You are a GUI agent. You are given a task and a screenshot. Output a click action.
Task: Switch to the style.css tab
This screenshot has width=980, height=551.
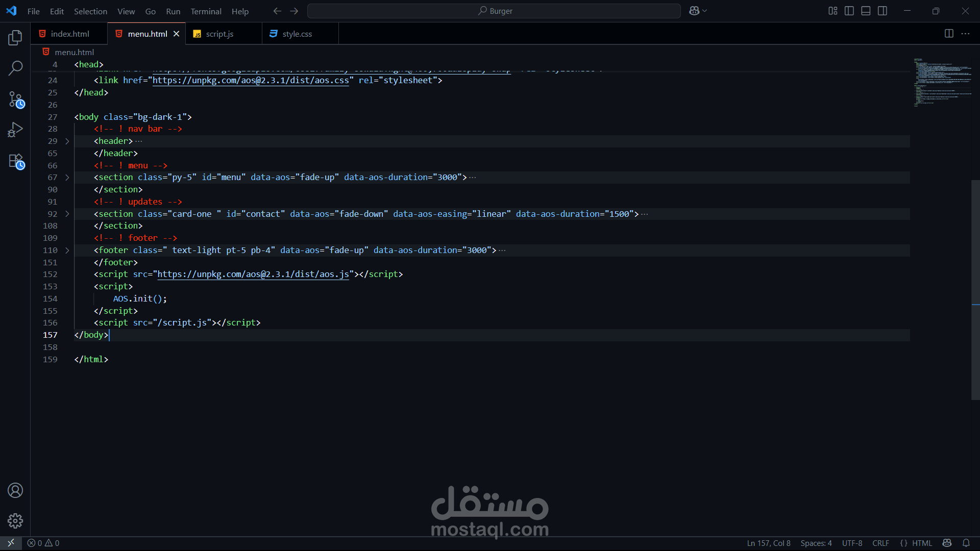coord(297,34)
